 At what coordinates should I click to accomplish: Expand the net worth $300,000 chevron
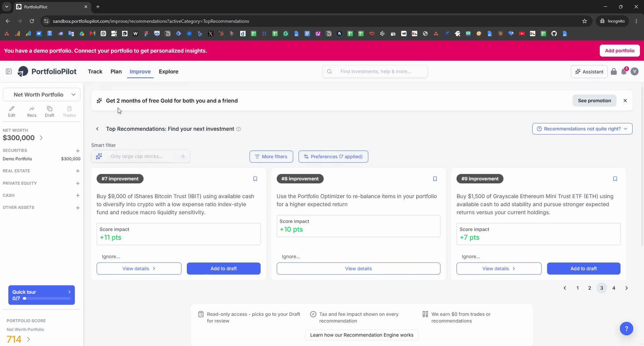(41, 138)
